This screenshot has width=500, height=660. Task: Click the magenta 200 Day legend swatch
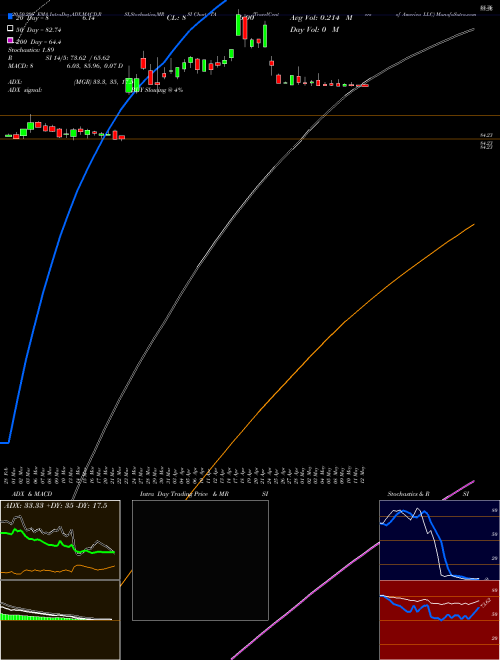pyautogui.click(x=10, y=41)
